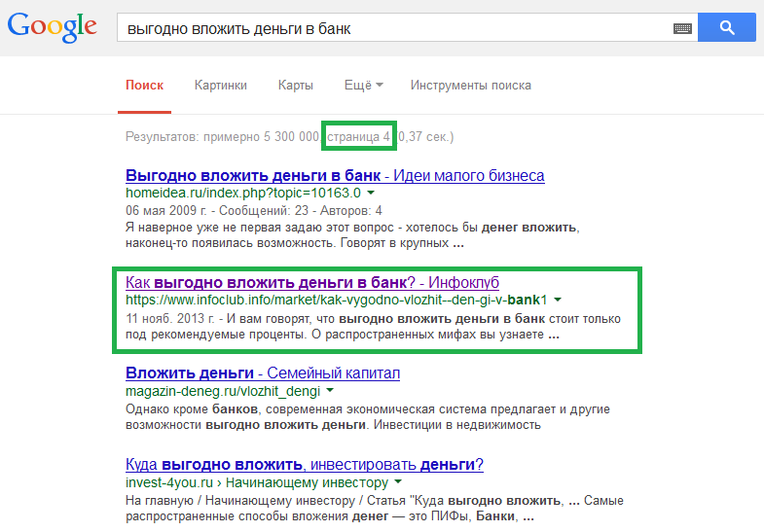Image resolution: width=764 pixels, height=532 pixels.
Task: Switch to the Карты tab
Action: click(x=295, y=86)
